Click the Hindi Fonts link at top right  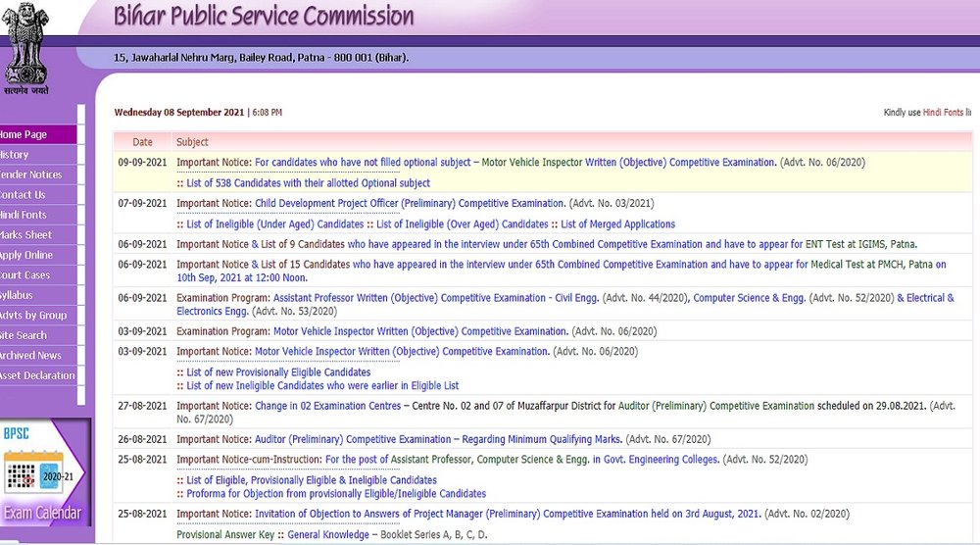[x=943, y=113]
